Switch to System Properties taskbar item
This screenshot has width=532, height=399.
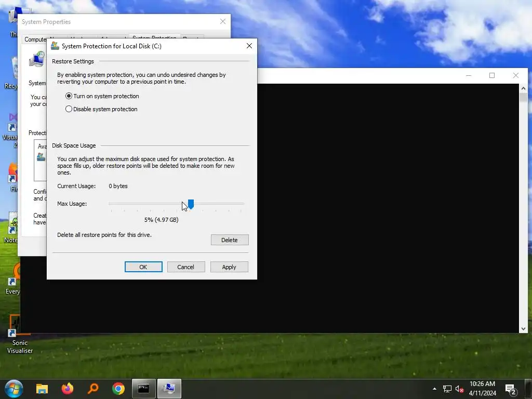pyautogui.click(x=169, y=389)
